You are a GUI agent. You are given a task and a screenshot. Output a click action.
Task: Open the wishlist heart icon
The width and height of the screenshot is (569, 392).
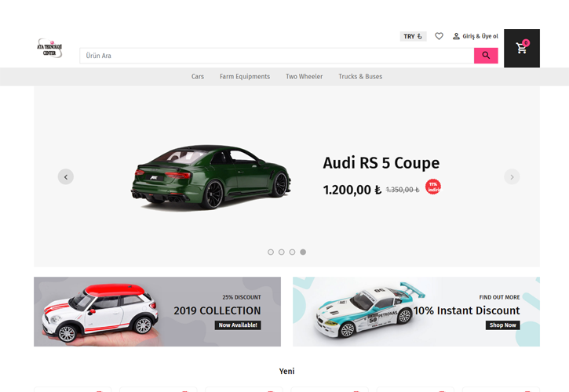[x=439, y=36]
